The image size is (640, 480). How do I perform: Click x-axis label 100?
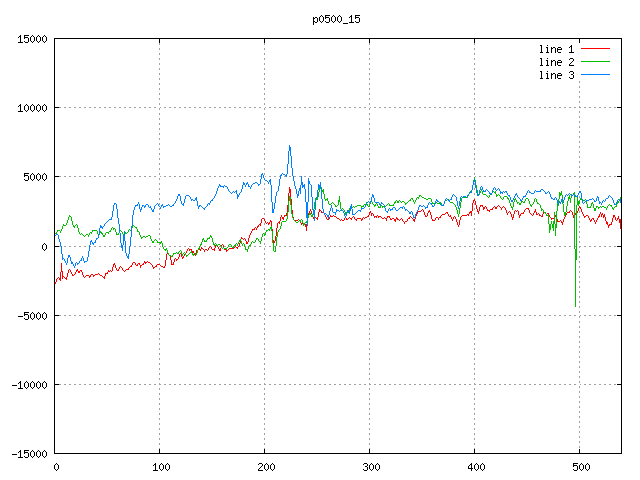161,467
